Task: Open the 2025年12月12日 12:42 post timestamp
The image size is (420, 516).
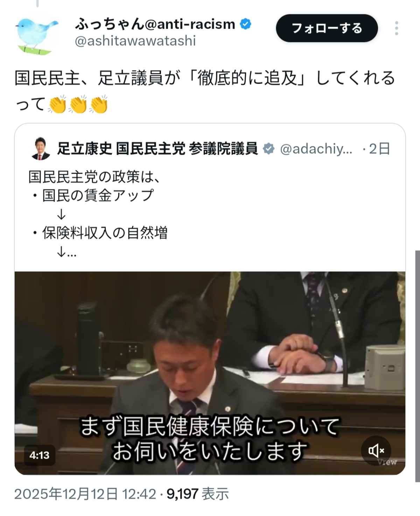Action: point(85,494)
